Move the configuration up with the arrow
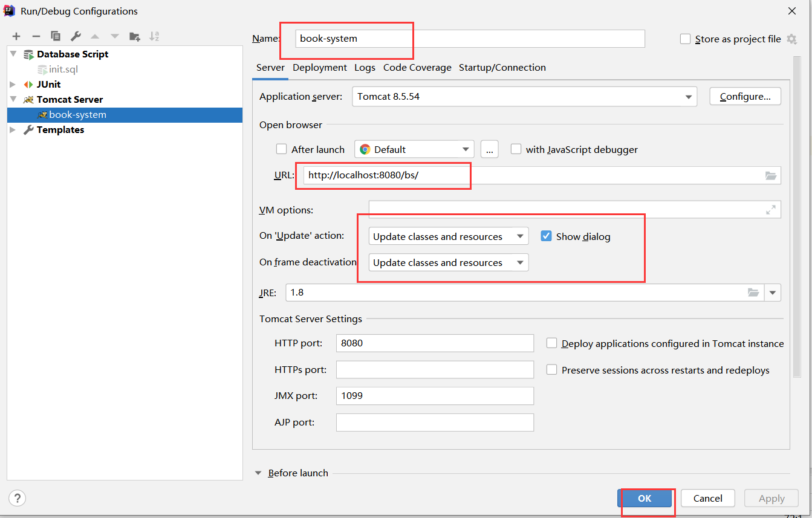The image size is (812, 518). pos(95,36)
